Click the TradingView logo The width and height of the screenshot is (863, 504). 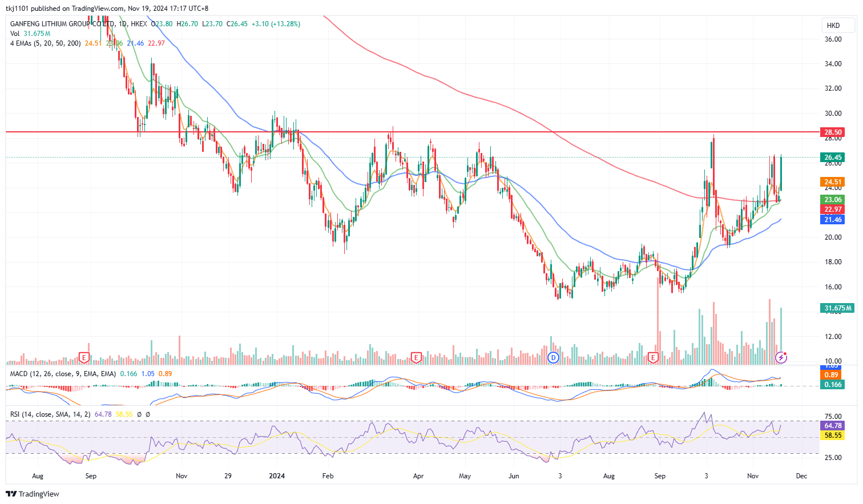(x=33, y=494)
